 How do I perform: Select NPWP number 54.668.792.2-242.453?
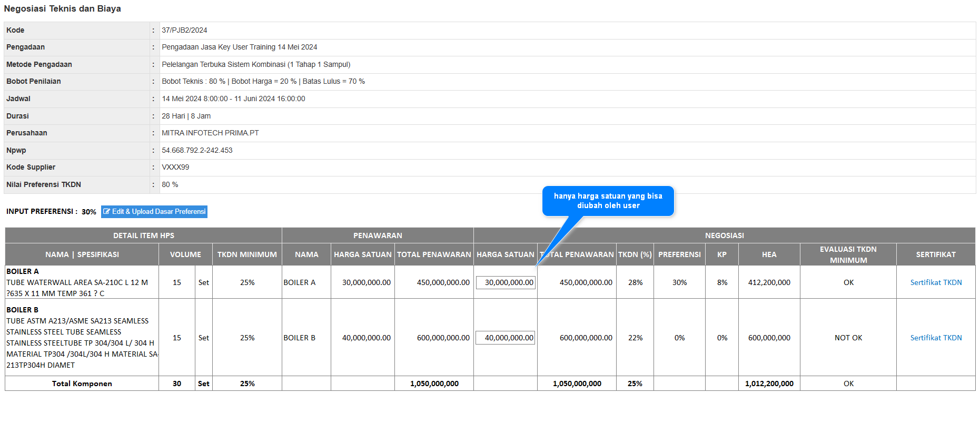(197, 151)
